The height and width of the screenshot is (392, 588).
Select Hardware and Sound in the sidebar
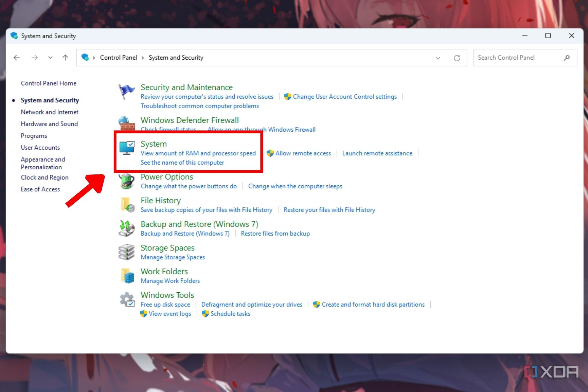[49, 124]
